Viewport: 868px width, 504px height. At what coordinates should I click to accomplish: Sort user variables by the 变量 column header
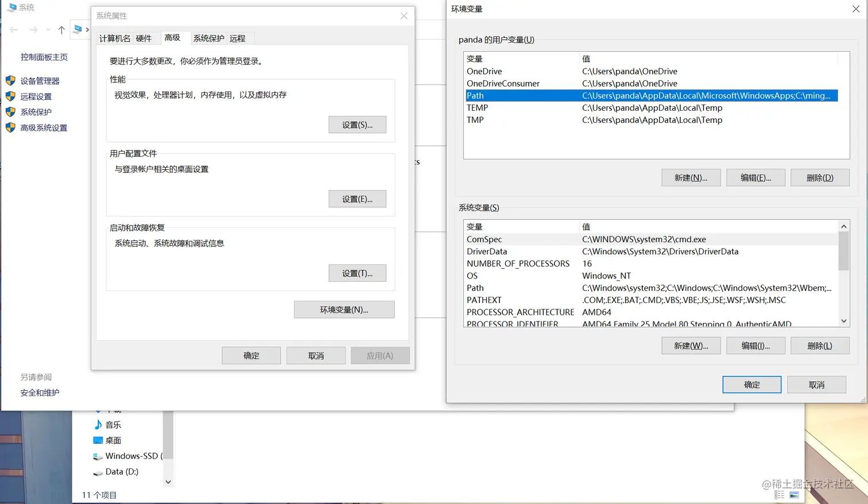point(521,59)
